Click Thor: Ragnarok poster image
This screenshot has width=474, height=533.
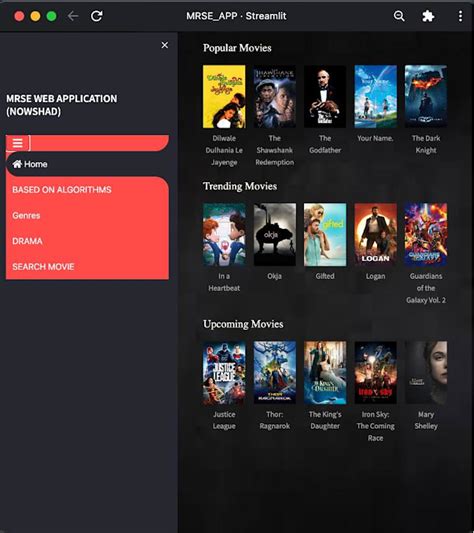point(275,373)
